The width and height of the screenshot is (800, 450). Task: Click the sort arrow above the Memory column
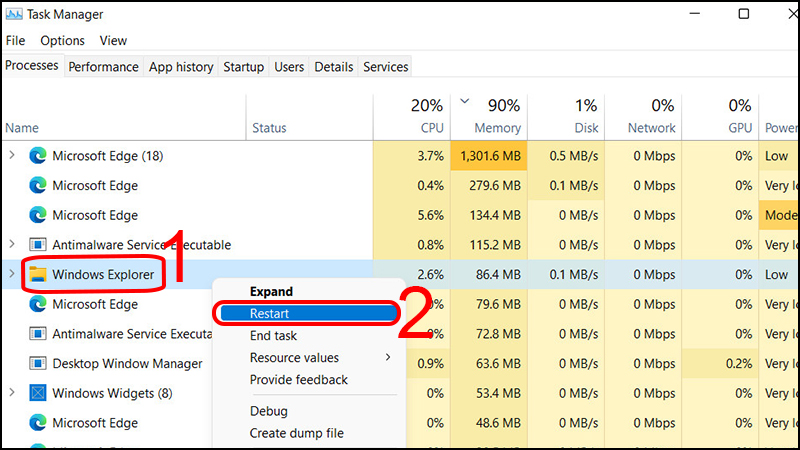tap(464, 101)
